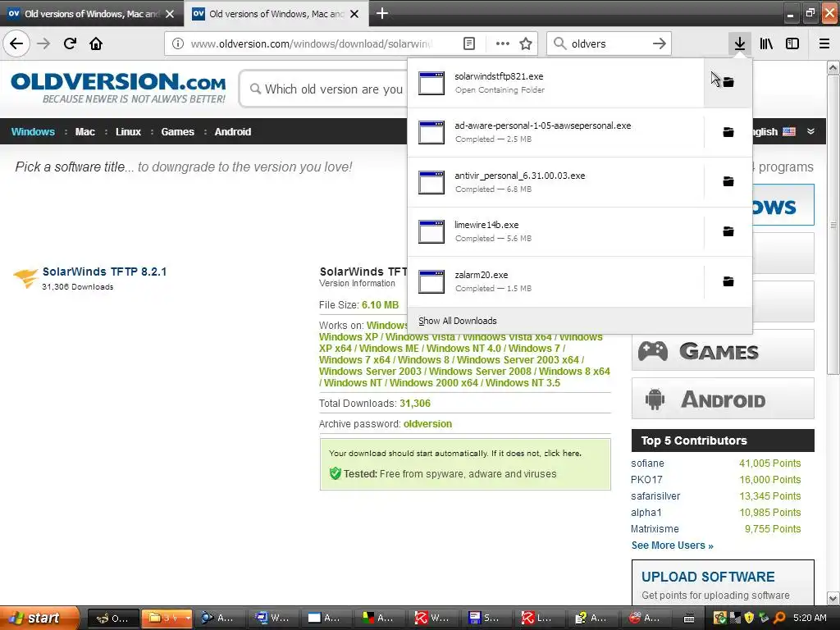This screenshot has width=840, height=630.
Task: Open the Windows nav menu item
Action: (33, 132)
